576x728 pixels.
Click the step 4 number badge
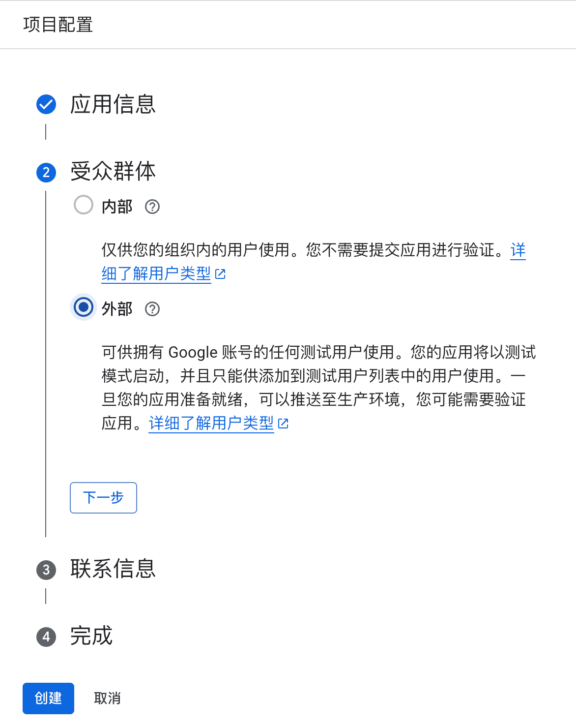[x=46, y=637]
